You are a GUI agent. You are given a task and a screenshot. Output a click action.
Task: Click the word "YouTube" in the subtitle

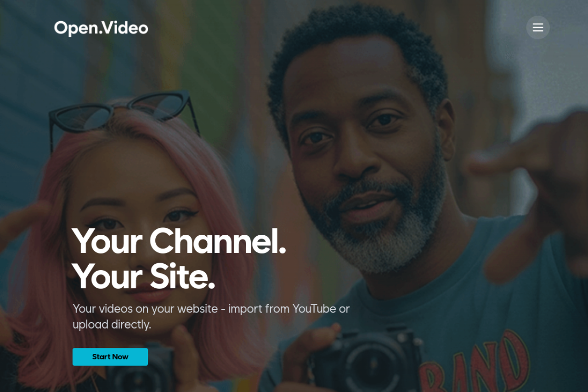[x=314, y=309]
